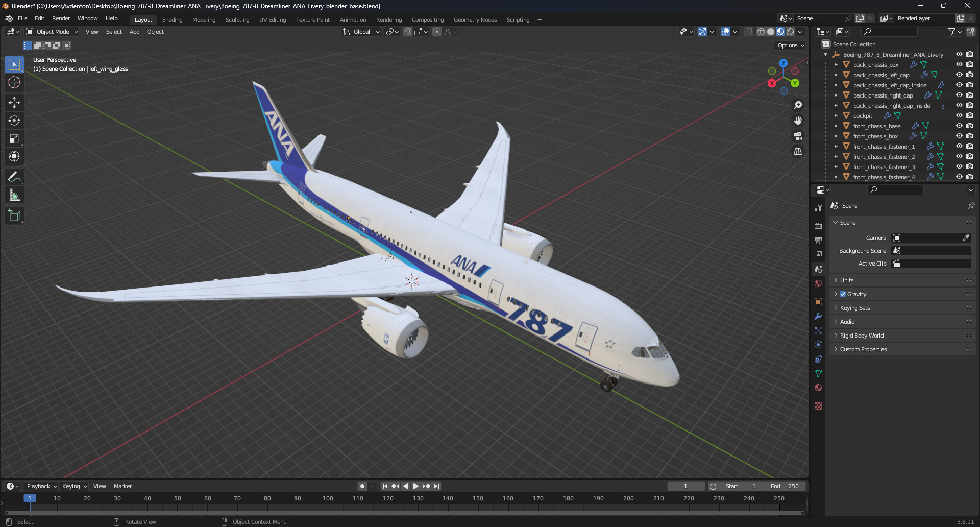Switch to rendered viewport shading
The image size is (980, 527).
click(x=790, y=32)
